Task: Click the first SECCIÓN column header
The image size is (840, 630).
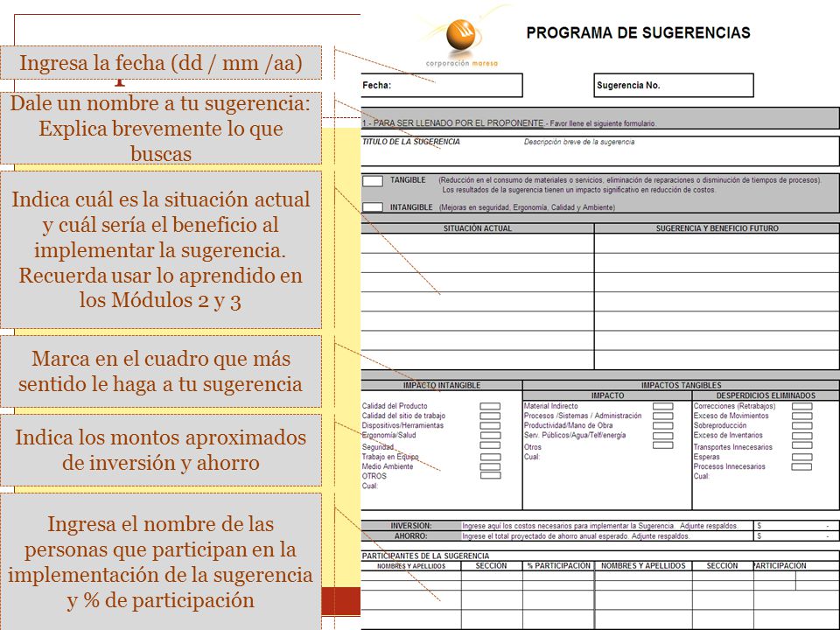Action: coord(491,566)
